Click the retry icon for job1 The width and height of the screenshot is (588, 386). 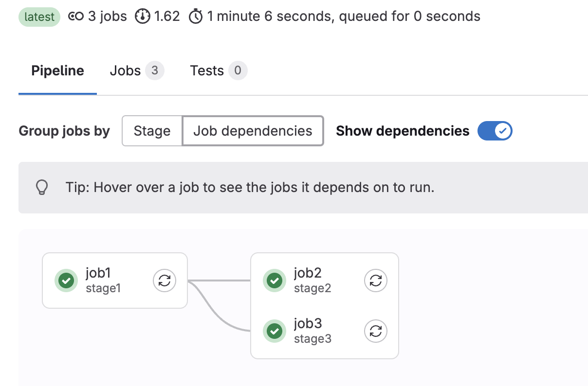(165, 281)
